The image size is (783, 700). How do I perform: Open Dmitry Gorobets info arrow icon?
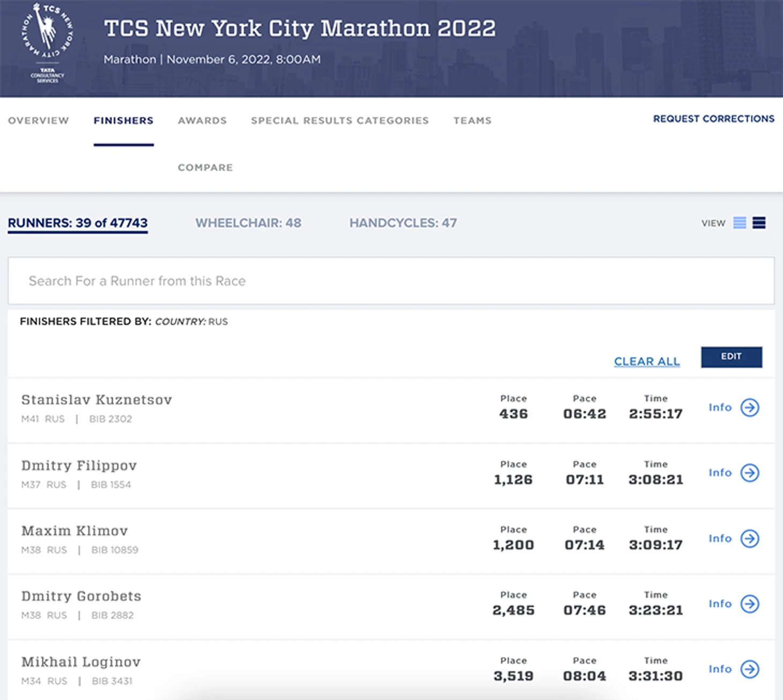coord(750,604)
